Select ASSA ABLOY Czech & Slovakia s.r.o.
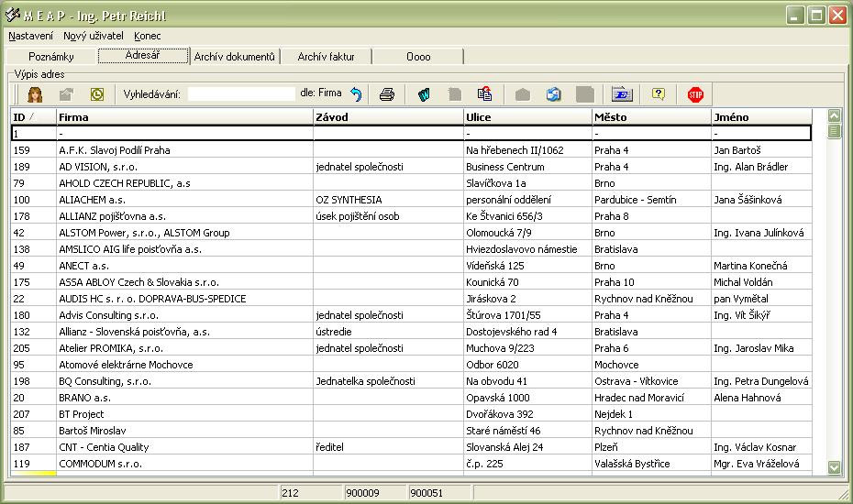Screen dimensions: 853x504 (x=185, y=282)
